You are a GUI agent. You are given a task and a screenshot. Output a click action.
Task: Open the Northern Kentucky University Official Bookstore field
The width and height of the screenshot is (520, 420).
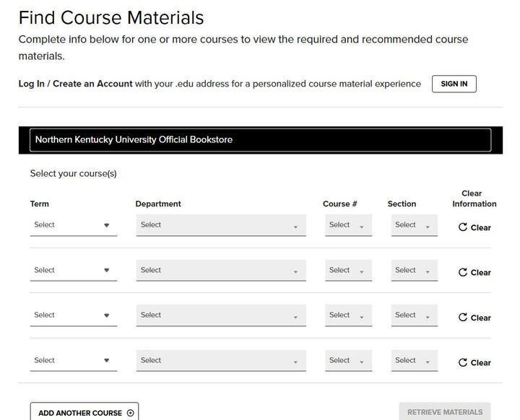click(260, 140)
